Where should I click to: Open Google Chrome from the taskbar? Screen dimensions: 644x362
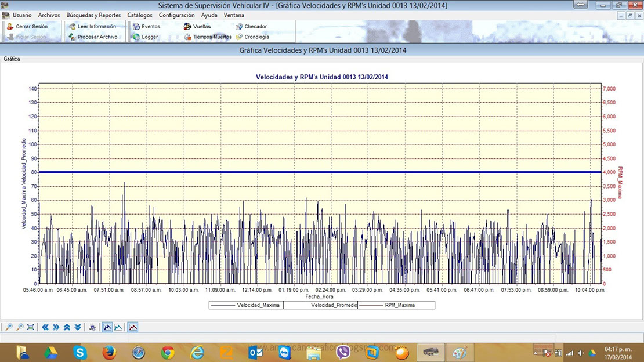click(168, 352)
